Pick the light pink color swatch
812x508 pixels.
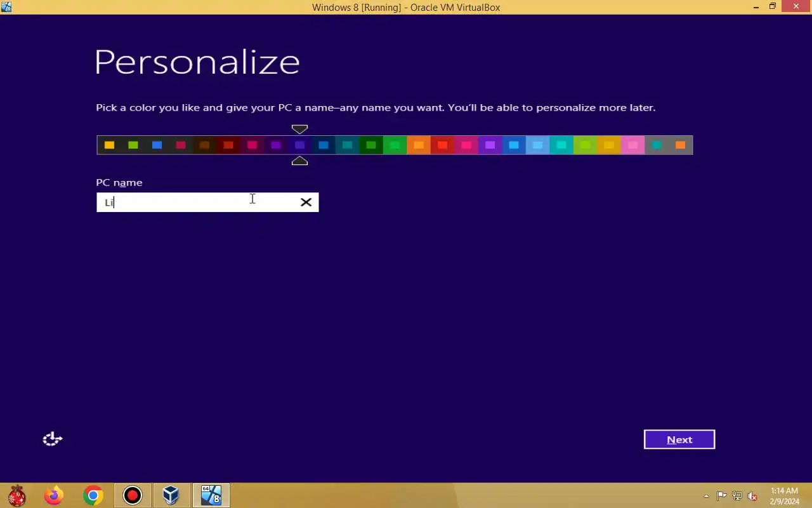click(632, 145)
